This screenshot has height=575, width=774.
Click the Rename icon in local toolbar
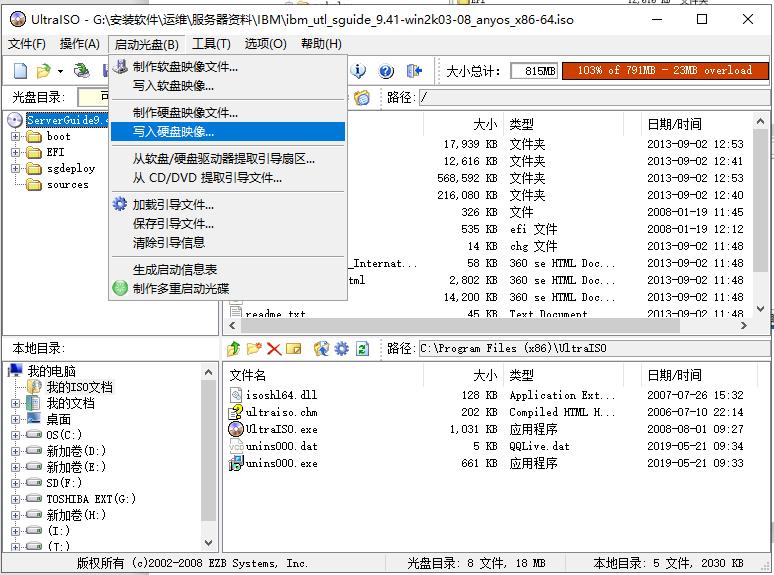(x=294, y=348)
